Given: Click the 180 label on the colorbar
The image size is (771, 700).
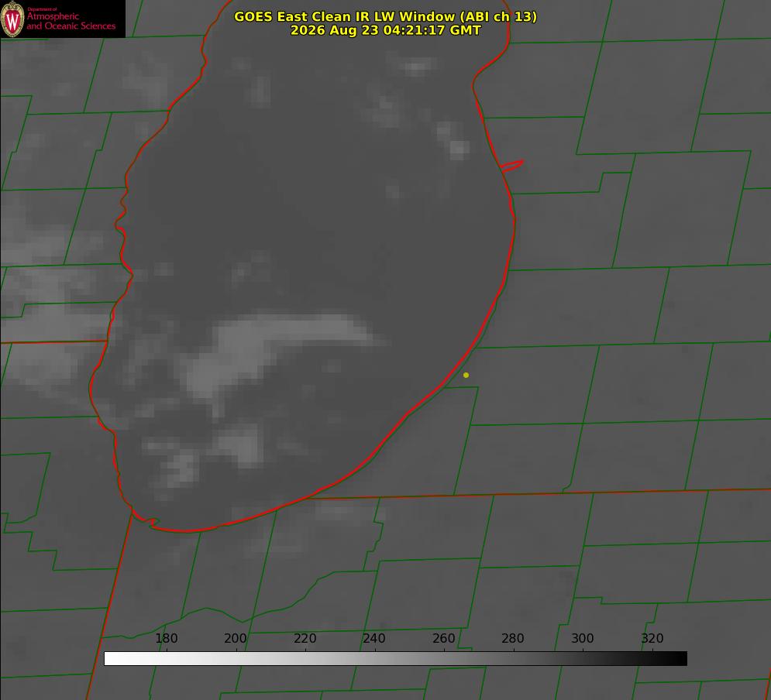Looking at the screenshot, I should (166, 638).
